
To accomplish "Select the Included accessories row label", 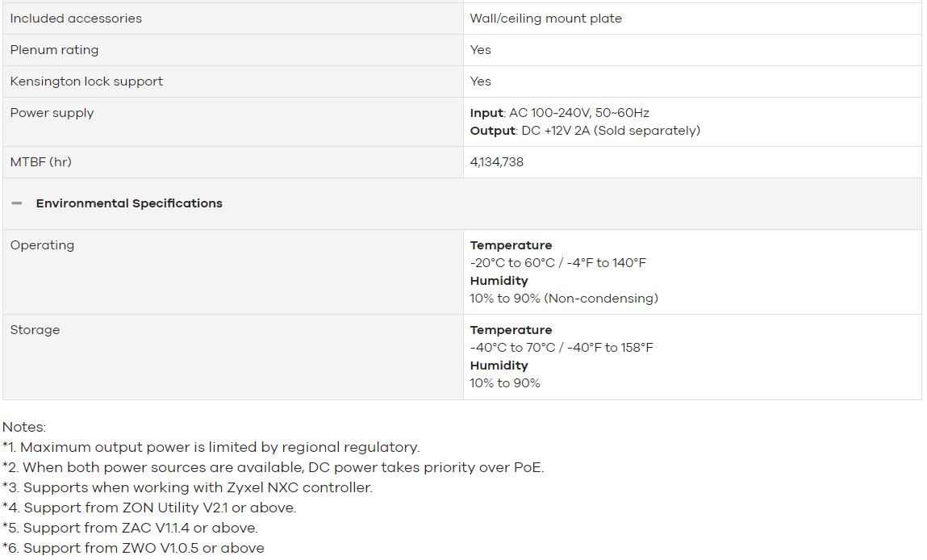I will point(76,19).
